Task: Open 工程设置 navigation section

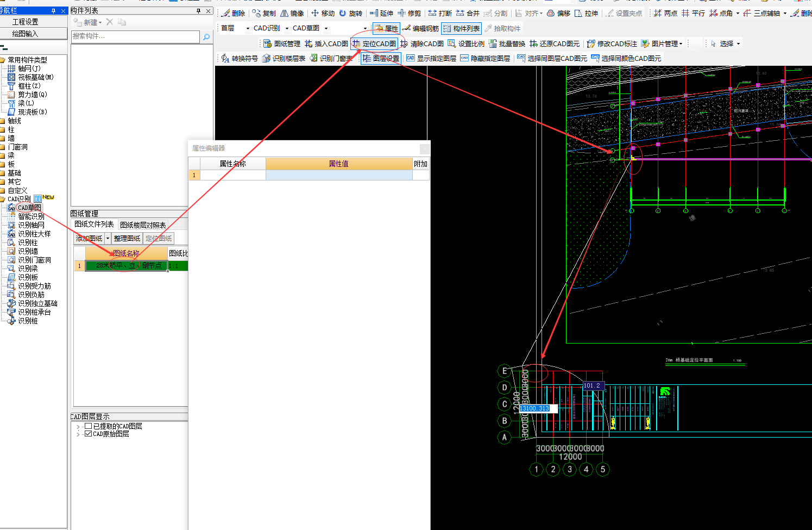Action: (34, 22)
